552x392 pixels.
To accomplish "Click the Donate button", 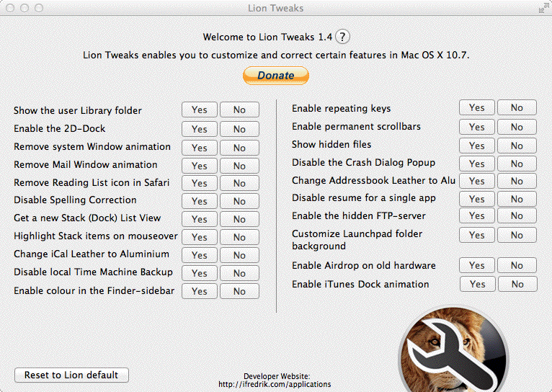I will (276, 76).
